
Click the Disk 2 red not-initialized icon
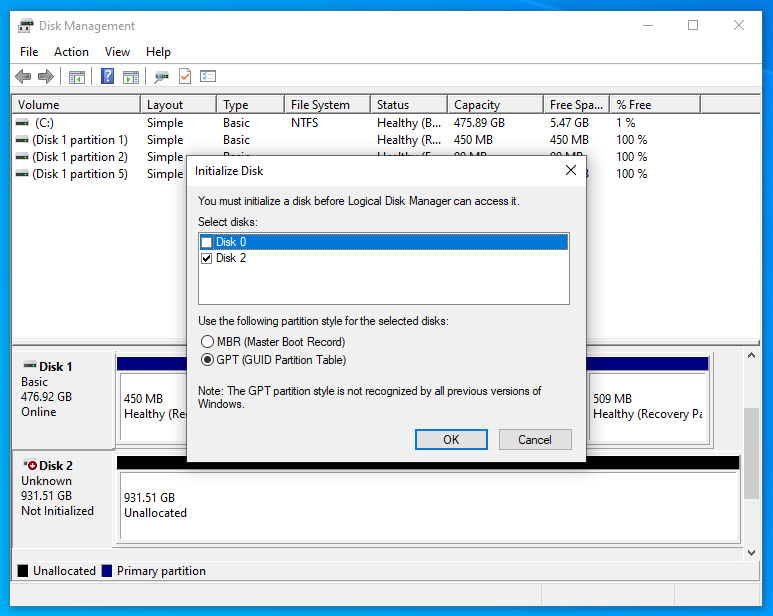click(x=31, y=465)
